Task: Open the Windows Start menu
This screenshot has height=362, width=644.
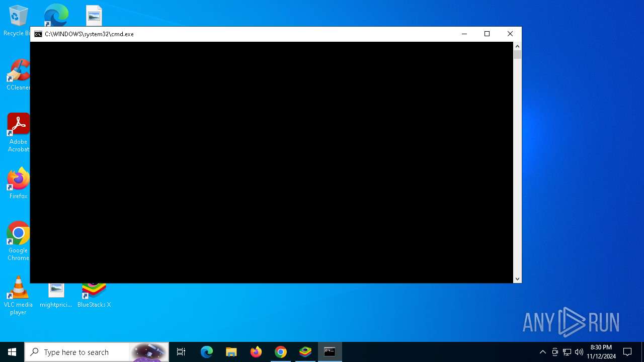Action: pos(12,352)
